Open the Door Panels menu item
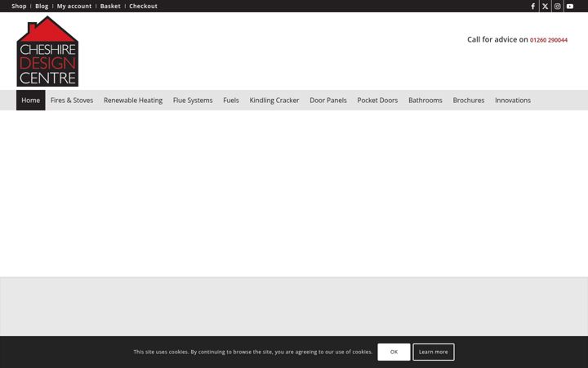This screenshot has height=368, width=588. 328,101
